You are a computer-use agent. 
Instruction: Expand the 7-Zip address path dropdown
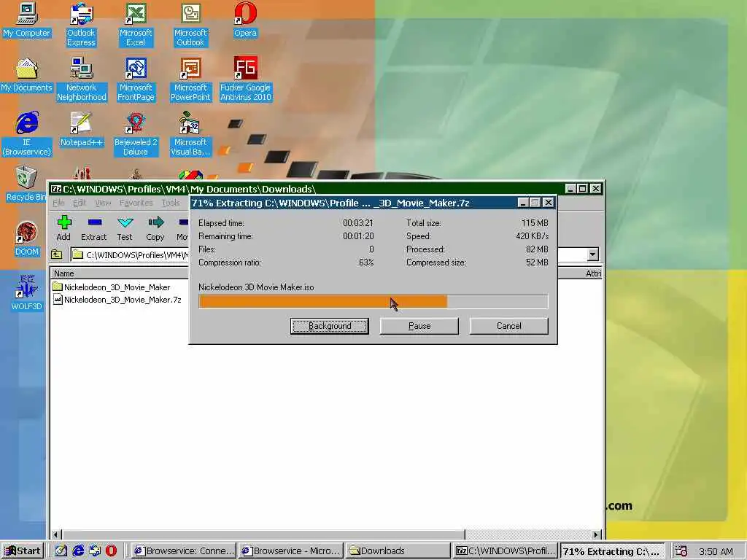click(x=592, y=254)
